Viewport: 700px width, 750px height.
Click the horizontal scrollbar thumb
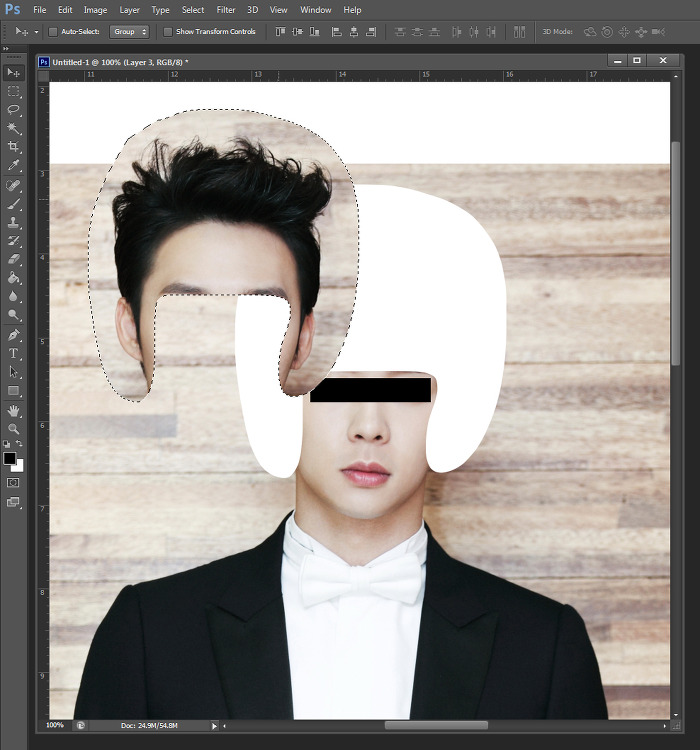pyautogui.click(x=436, y=725)
